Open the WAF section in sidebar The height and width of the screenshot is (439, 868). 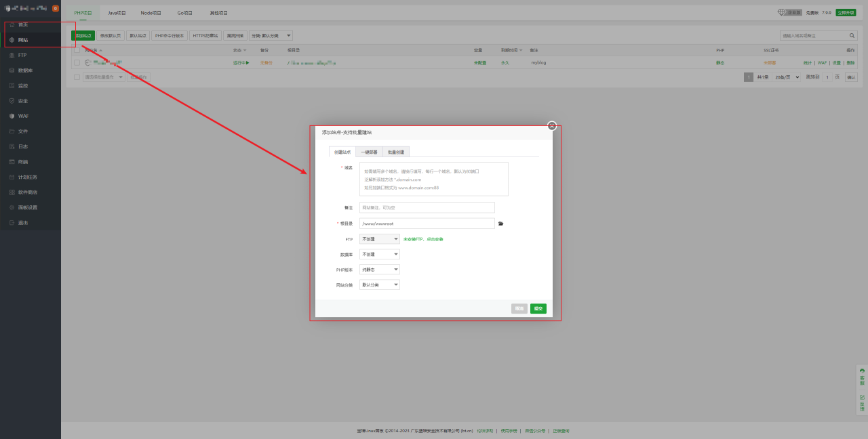23,116
